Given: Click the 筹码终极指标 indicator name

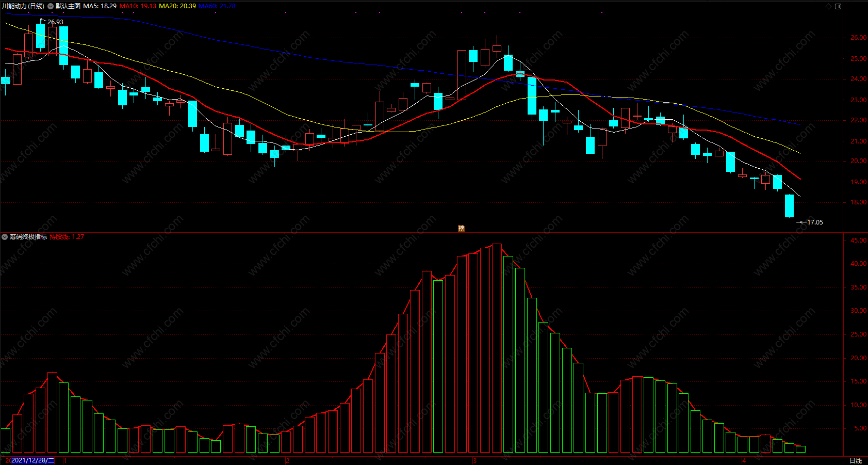Looking at the screenshot, I should [x=28, y=237].
